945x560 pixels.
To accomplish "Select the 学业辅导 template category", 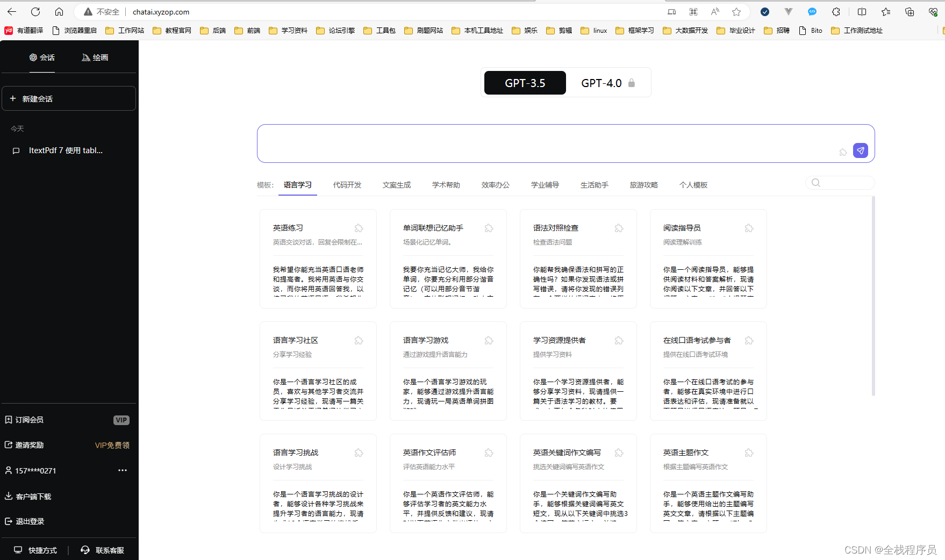I will click(x=545, y=185).
